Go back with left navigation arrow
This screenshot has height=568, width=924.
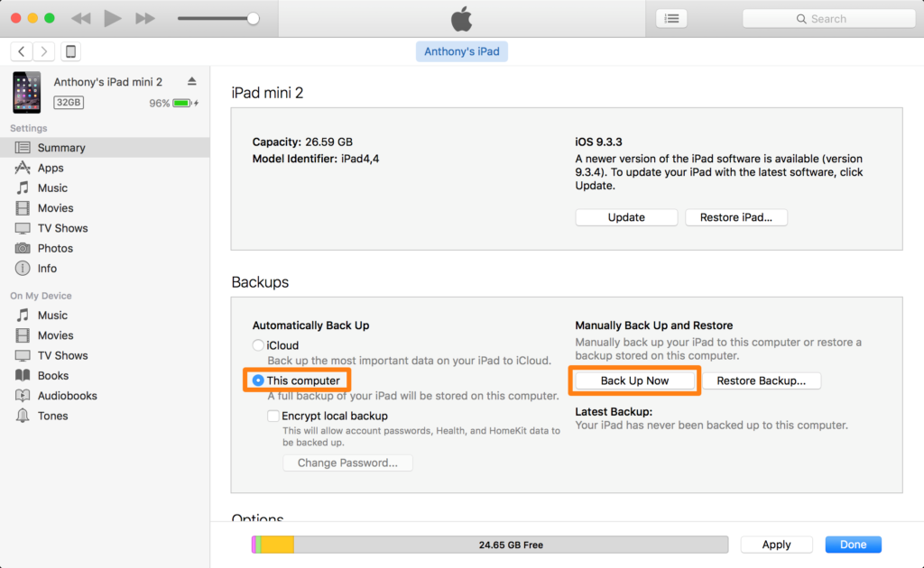(x=22, y=51)
